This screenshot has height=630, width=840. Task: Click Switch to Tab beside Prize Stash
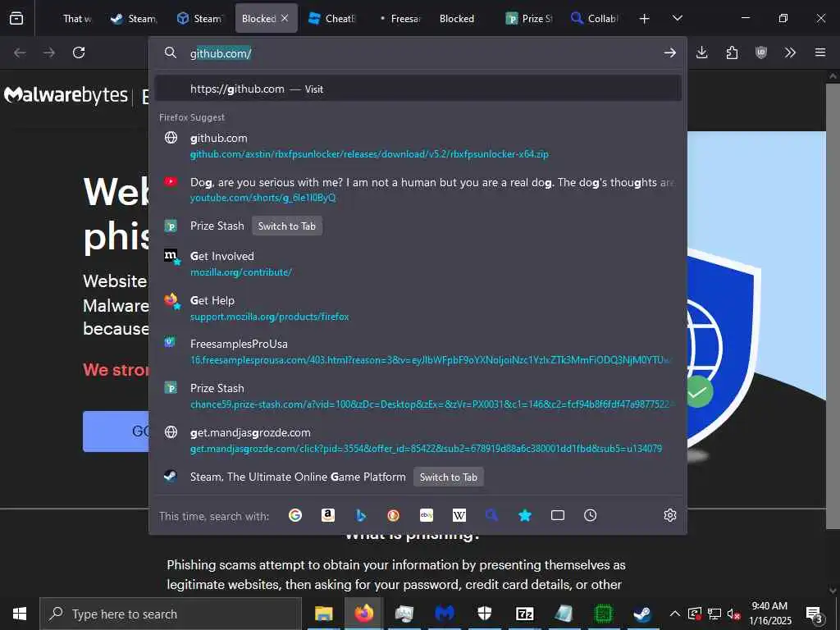pos(286,226)
